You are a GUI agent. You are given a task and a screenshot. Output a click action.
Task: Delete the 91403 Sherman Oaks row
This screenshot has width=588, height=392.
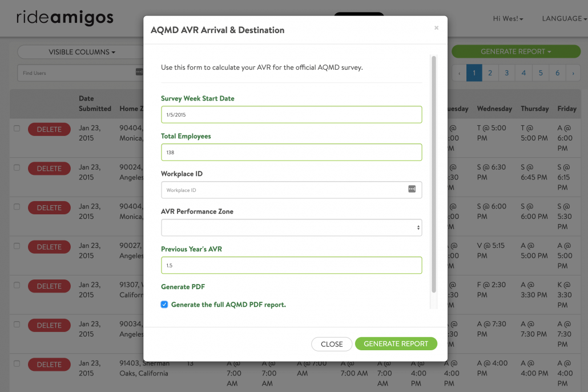(49, 365)
